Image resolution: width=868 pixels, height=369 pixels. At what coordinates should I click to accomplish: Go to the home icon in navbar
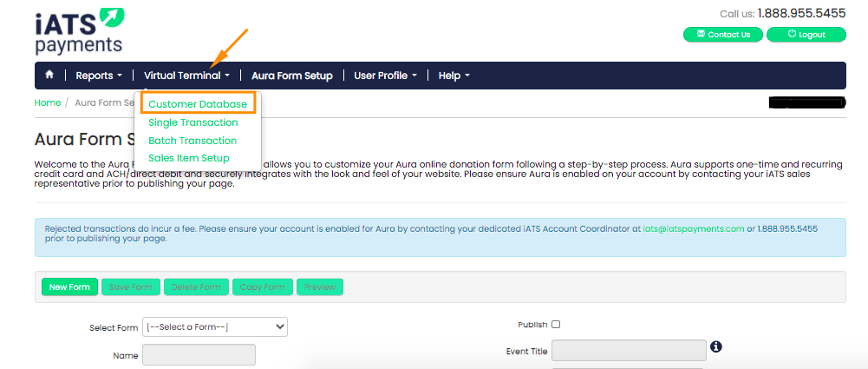[x=49, y=75]
